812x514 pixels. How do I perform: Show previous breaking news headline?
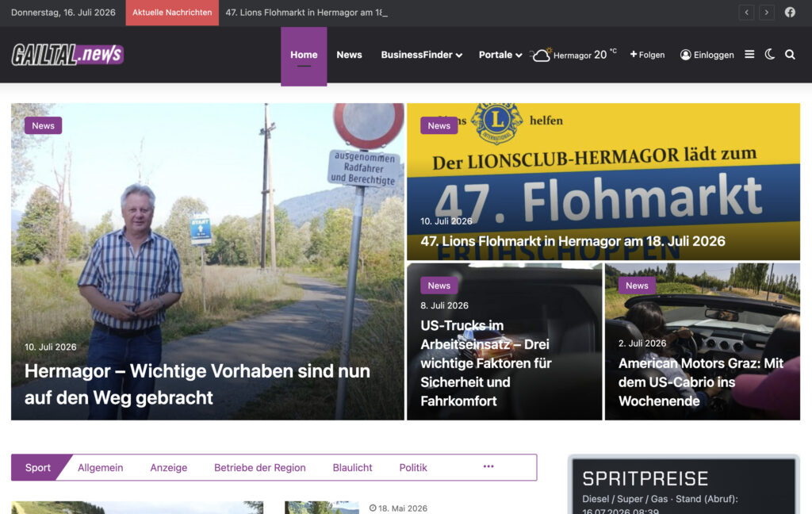pos(746,13)
